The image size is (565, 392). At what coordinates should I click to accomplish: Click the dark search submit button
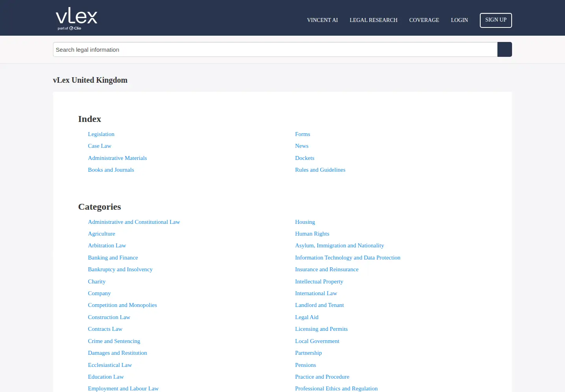(505, 49)
